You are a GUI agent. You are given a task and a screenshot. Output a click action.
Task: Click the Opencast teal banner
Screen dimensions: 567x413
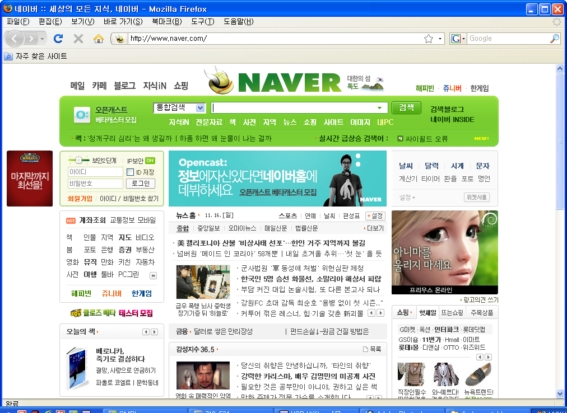click(277, 179)
